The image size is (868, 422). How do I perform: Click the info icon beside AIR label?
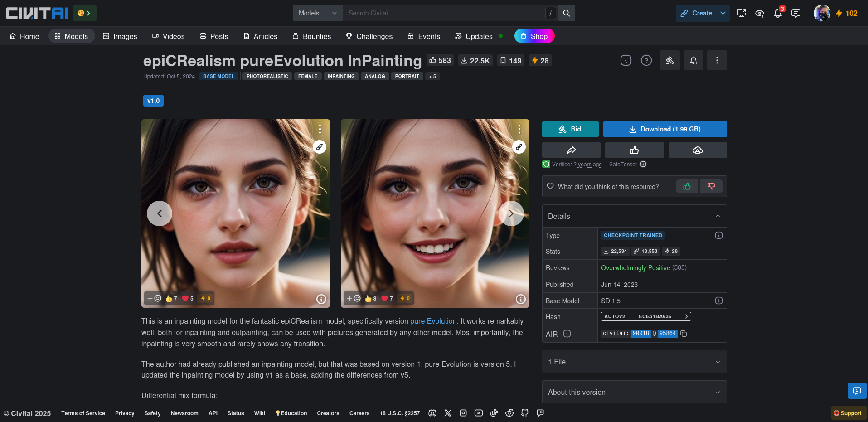[x=567, y=334]
